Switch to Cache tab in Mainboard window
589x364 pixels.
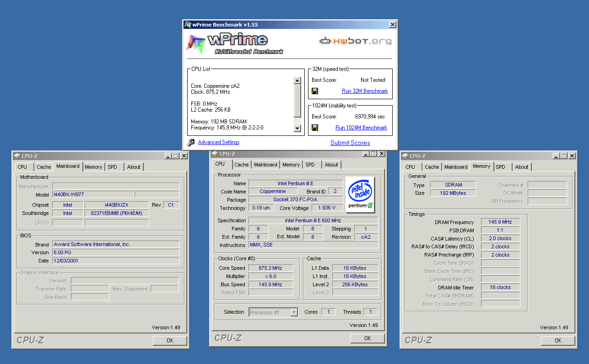tap(44, 167)
